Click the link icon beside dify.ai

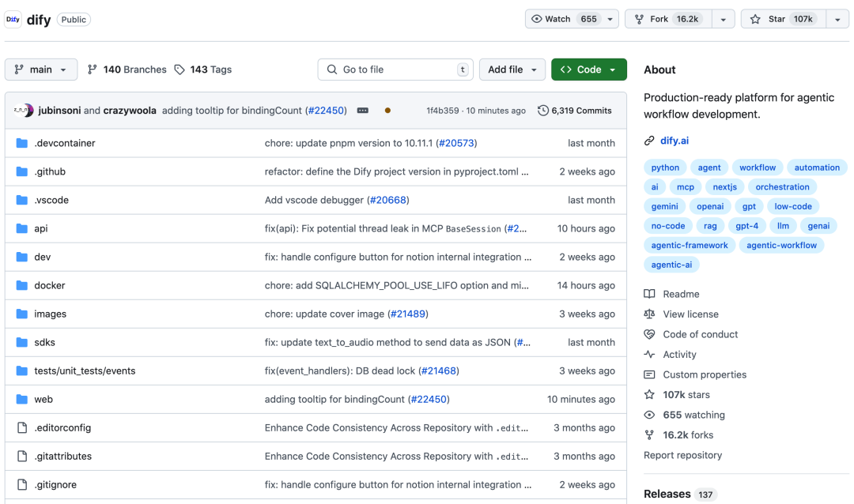tap(649, 141)
